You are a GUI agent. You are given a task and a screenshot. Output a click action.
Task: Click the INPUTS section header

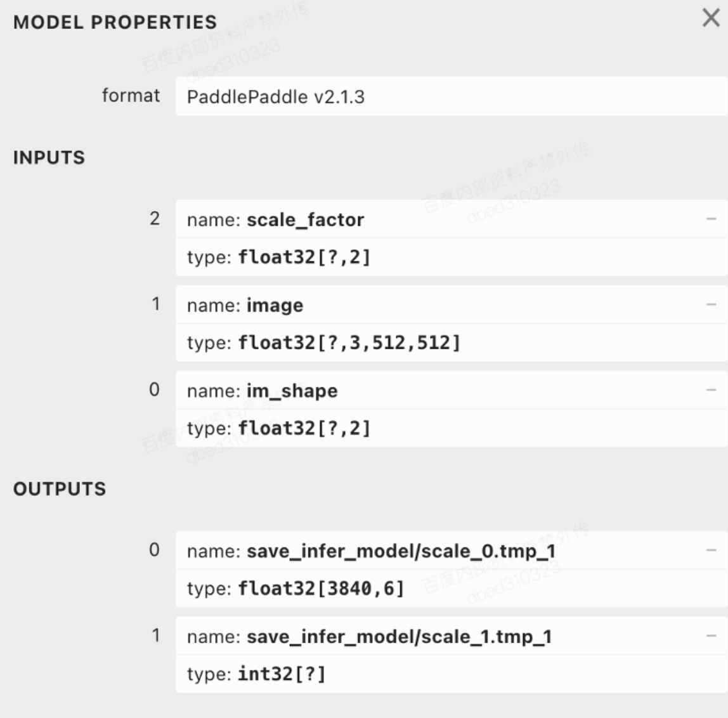click(x=49, y=157)
